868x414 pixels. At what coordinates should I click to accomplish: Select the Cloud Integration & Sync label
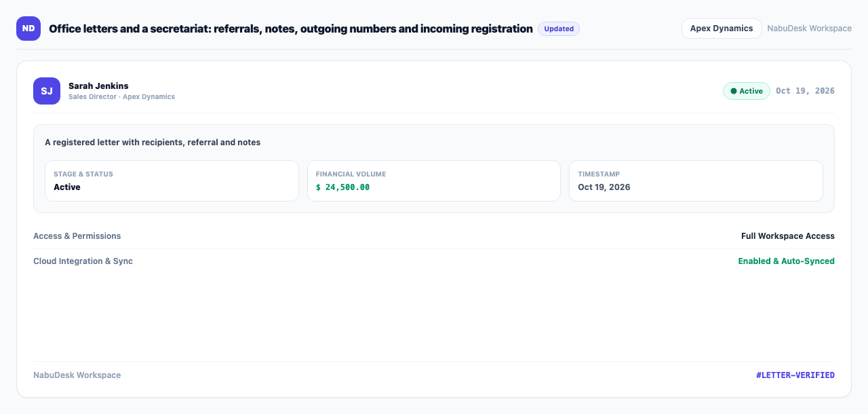click(83, 261)
